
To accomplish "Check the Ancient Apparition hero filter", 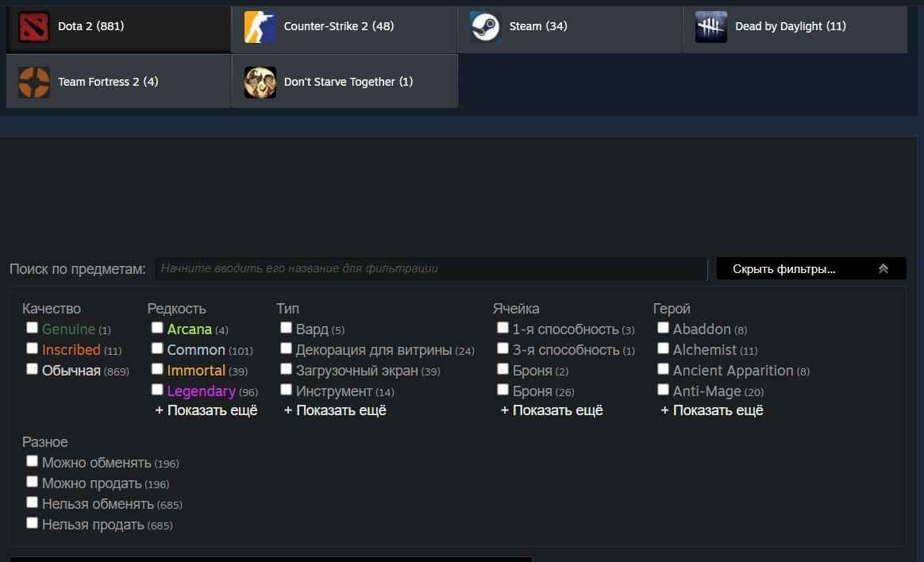I will tap(663, 369).
